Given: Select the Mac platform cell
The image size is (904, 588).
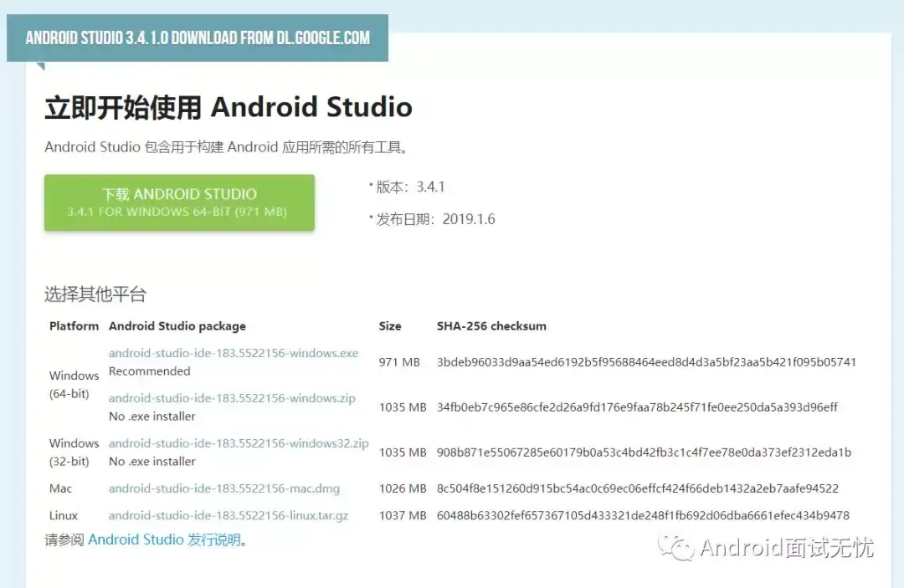Looking at the screenshot, I should 60,488.
